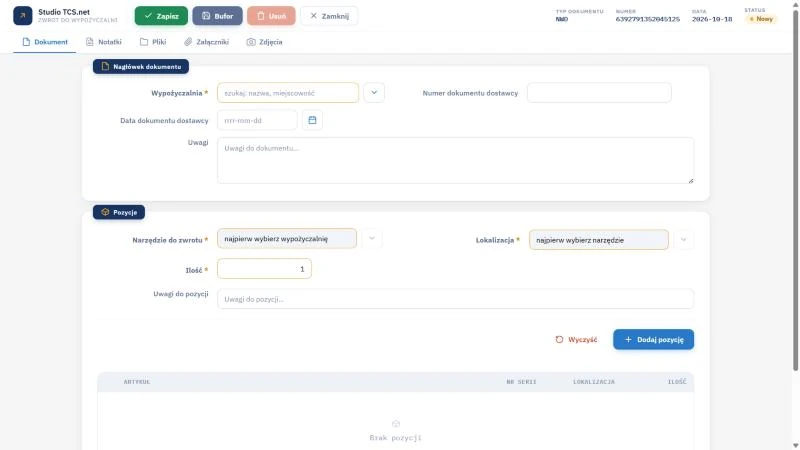Add a position with Dodaj pozycję
The height and width of the screenshot is (450, 800).
[x=654, y=339]
